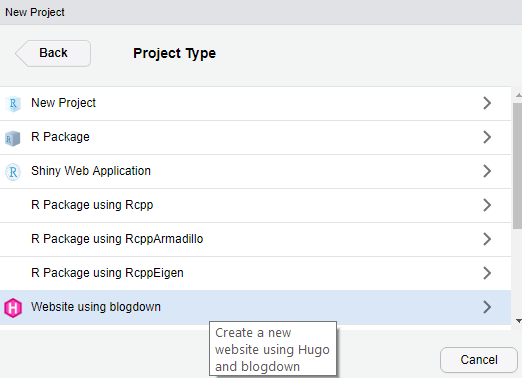Viewport: 522px width, 378px height.
Task: Click the project list scrollbar thumb
Action: pyautogui.click(x=518, y=166)
